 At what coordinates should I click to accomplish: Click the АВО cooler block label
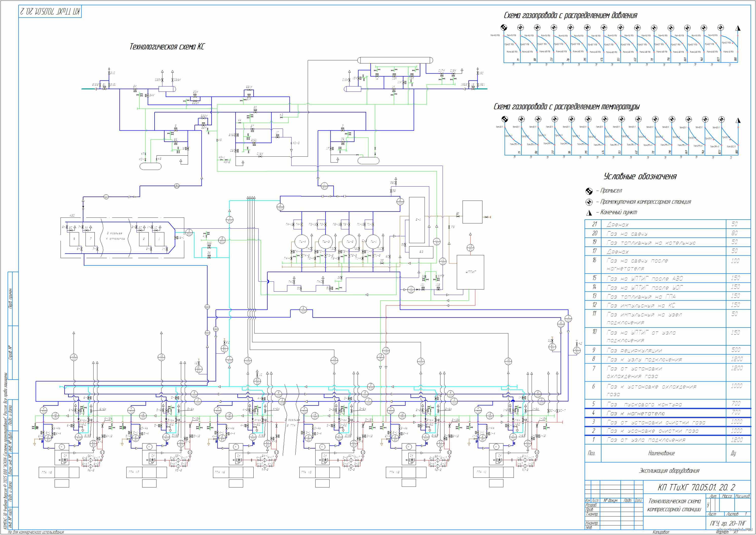pos(72,216)
